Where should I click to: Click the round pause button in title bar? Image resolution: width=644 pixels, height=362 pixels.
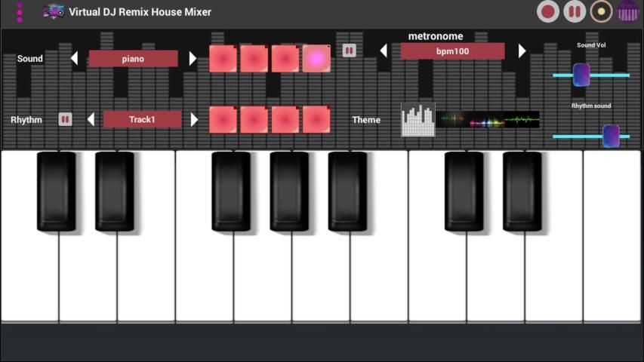575,11
